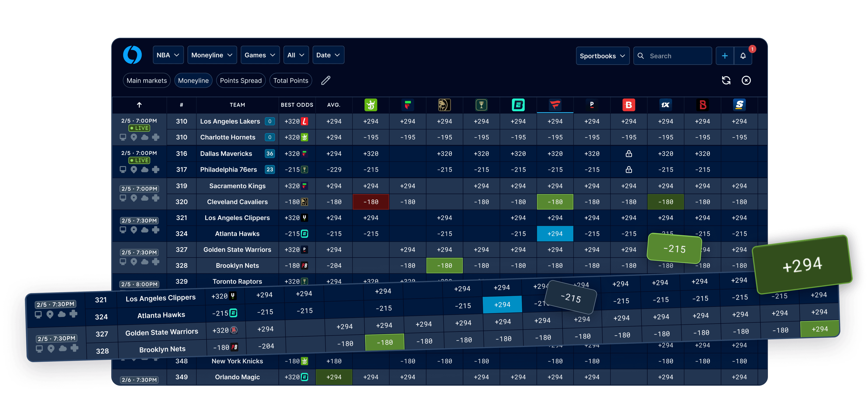
Task: Click the Philadelphia 76ers team name
Action: pos(228,170)
